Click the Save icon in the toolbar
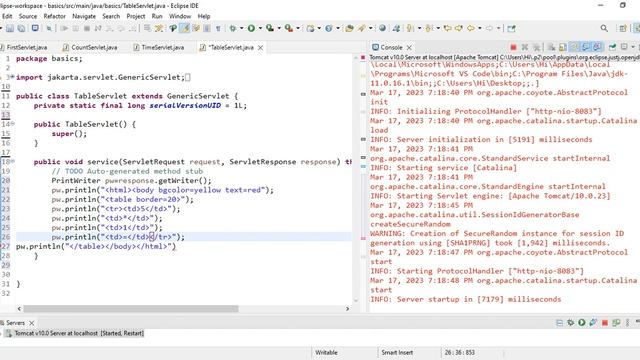The width and height of the screenshot is (640, 360). [10, 28]
